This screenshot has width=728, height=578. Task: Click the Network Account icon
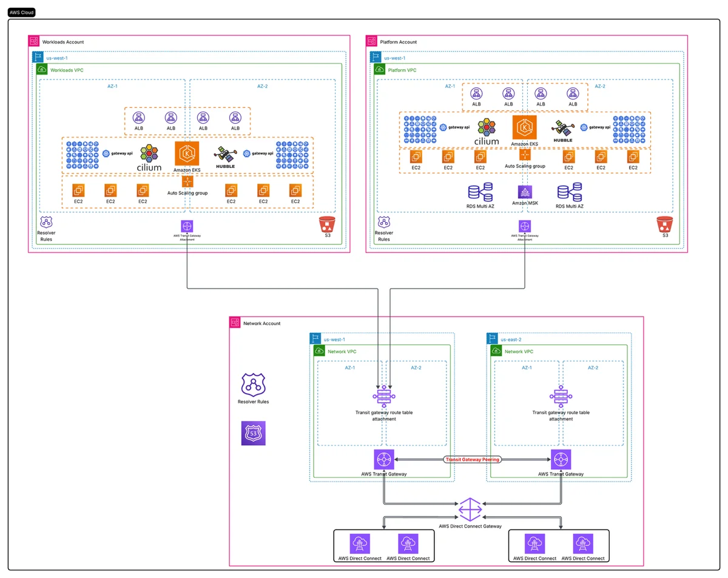click(x=235, y=323)
